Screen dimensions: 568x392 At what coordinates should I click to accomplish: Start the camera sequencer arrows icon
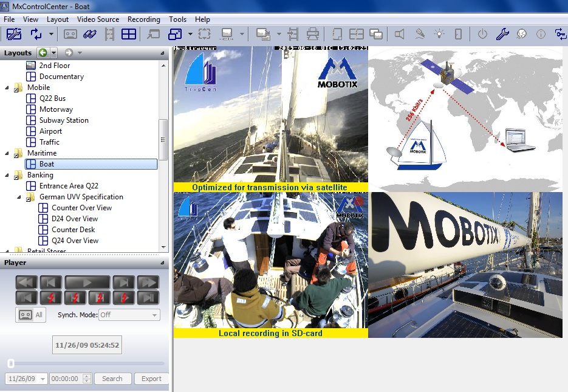pos(36,34)
